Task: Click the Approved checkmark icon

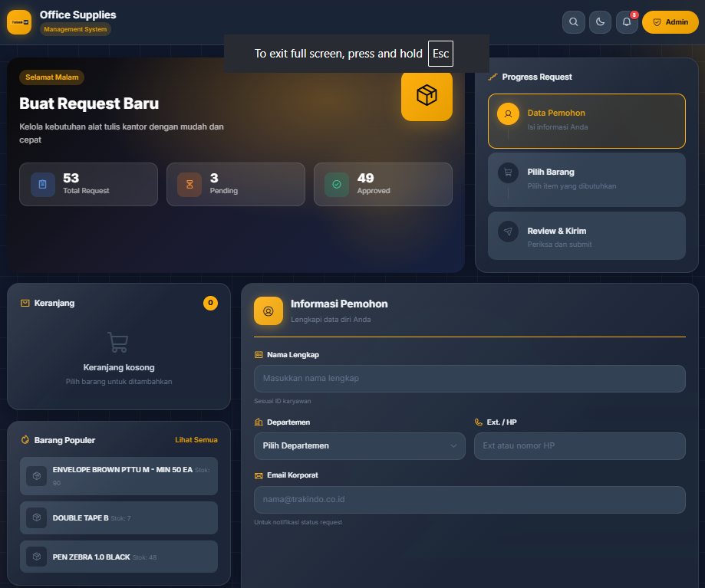Action: click(x=337, y=185)
